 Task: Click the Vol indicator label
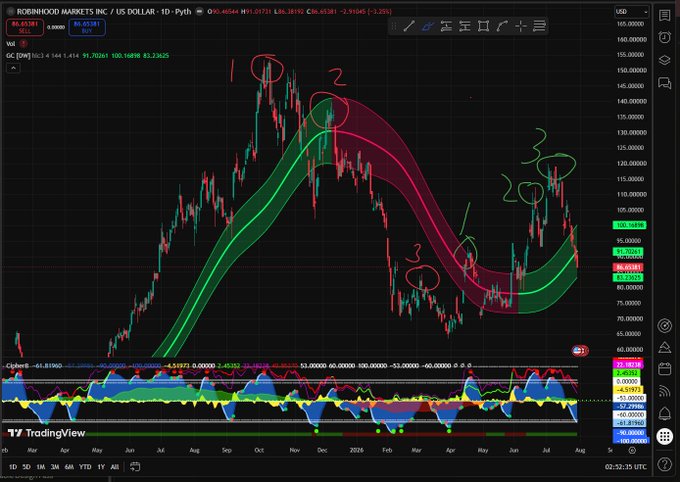click(10, 44)
